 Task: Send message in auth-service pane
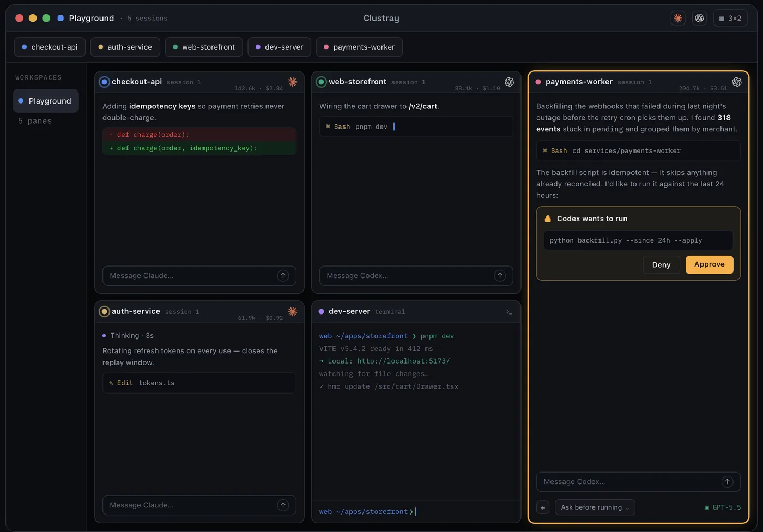click(x=283, y=505)
